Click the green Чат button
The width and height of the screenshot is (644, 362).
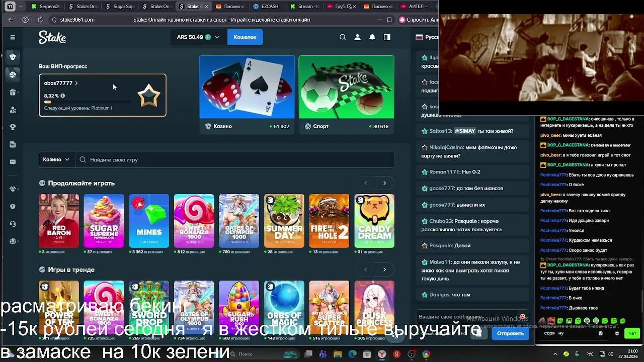[x=632, y=333]
